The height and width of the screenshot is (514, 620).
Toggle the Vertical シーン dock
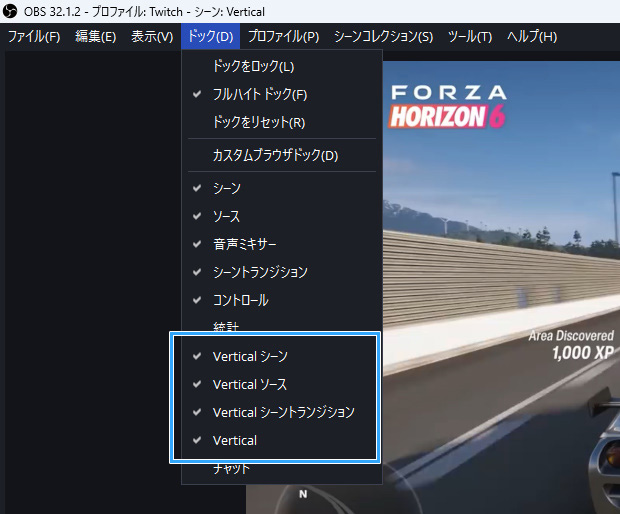pos(282,356)
